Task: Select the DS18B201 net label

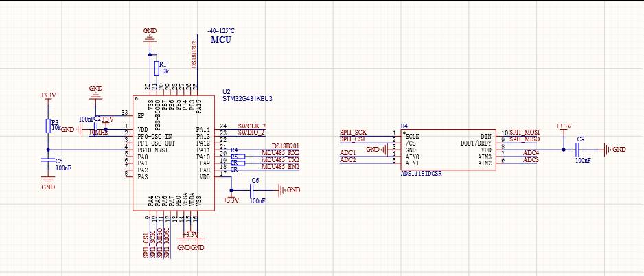Action: point(286,147)
